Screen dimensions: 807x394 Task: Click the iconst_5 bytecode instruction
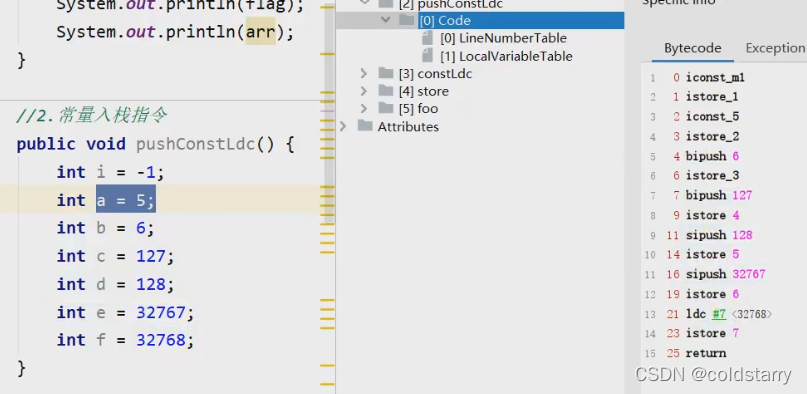pyautogui.click(x=713, y=117)
